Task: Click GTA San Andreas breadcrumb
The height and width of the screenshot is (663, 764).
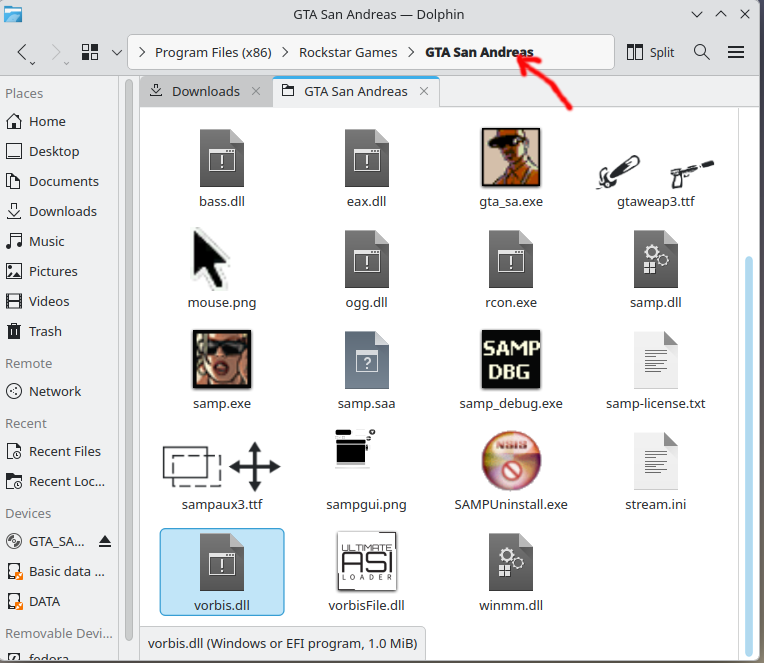Action: click(479, 52)
